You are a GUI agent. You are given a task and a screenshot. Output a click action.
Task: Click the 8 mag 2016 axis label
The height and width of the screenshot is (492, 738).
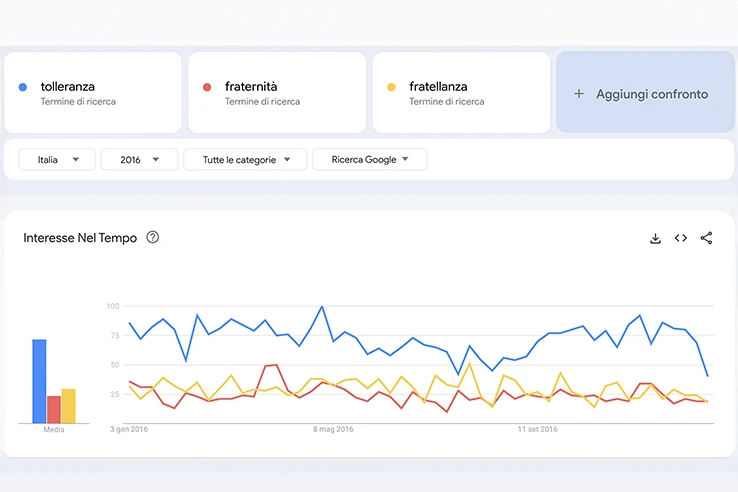click(x=333, y=429)
